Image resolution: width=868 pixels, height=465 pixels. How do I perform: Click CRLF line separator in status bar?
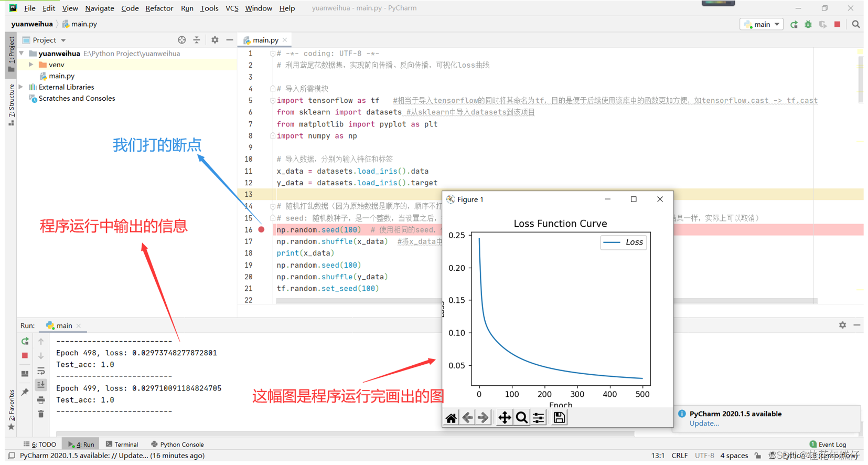click(679, 456)
